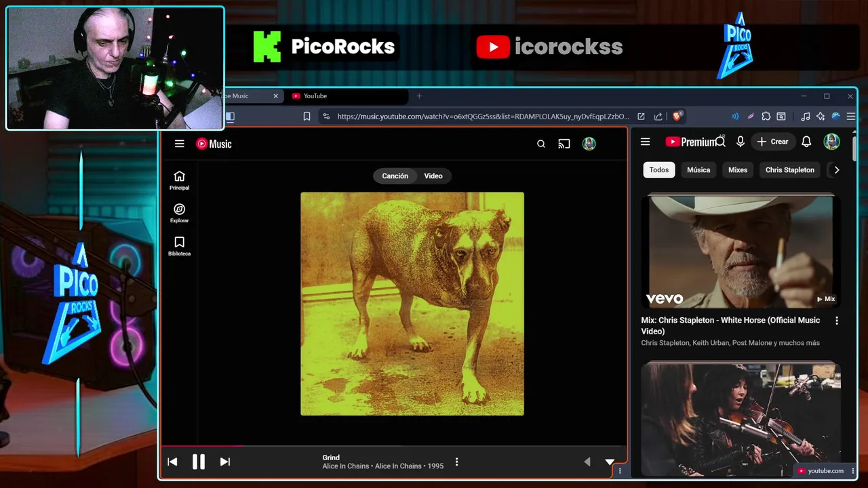This screenshot has height=488, width=868.
Task: Close the YouTube Music browser tab
Action: coord(275,96)
